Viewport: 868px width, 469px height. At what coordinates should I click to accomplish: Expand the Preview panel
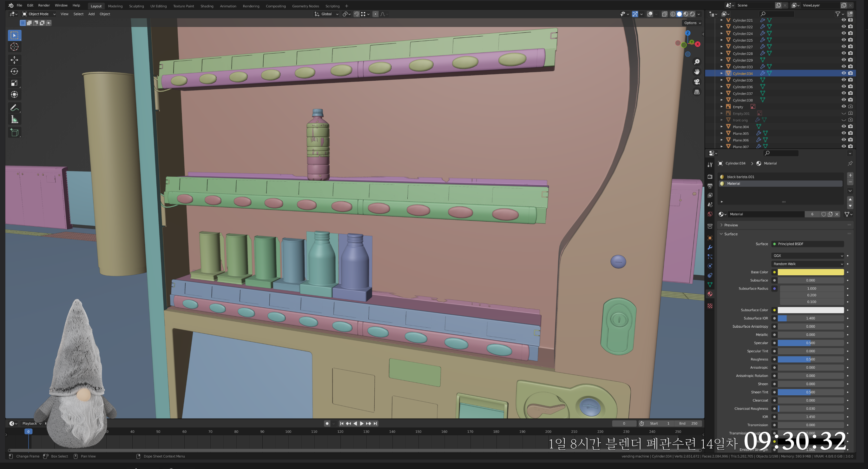point(731,225)
